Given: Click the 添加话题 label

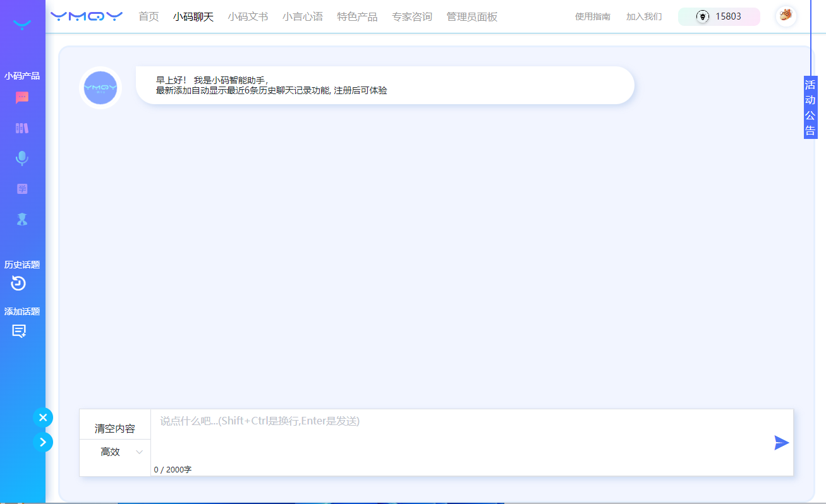Looking at the screenshot, I should (x=22, y=311).
